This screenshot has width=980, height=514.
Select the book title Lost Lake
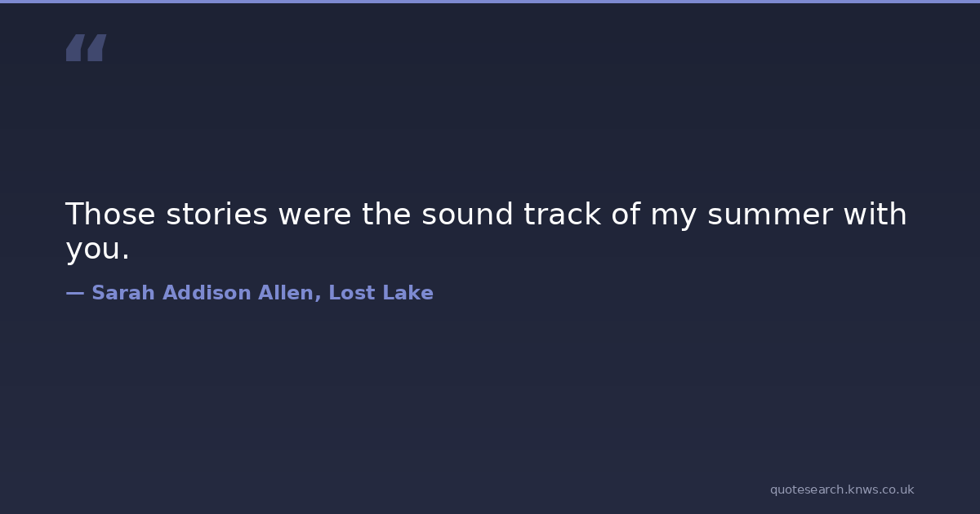click(x=381, y=293)
